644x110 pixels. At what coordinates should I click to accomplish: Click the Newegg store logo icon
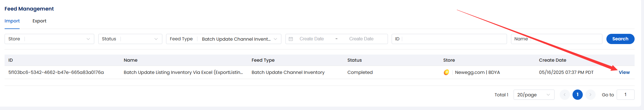click(x=446, y=72)
